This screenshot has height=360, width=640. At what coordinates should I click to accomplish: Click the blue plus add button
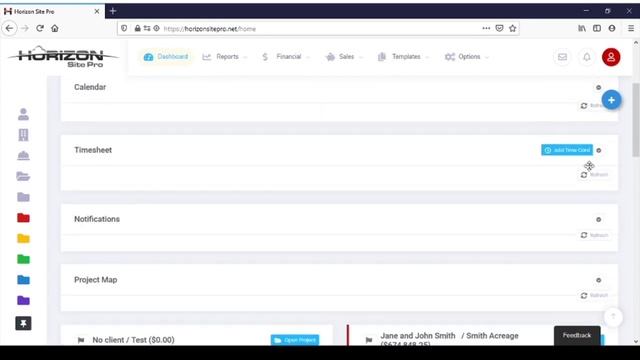(611, 100)
